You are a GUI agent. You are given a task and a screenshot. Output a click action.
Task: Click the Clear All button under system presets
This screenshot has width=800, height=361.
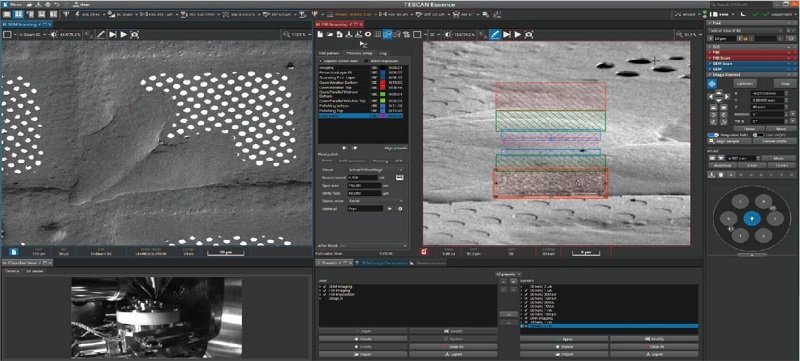coord(654,346)
